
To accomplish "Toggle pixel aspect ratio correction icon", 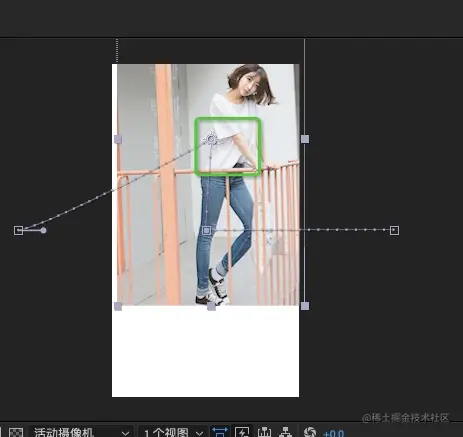I will [220, 432].
